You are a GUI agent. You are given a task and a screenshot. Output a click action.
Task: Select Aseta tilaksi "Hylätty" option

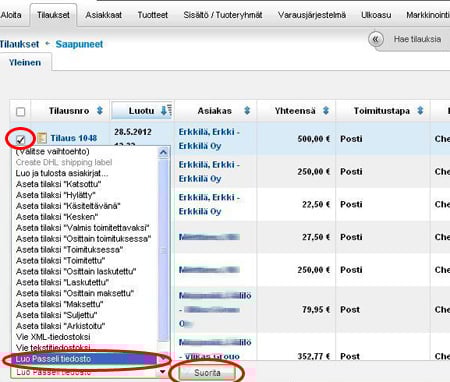(56, 195)
